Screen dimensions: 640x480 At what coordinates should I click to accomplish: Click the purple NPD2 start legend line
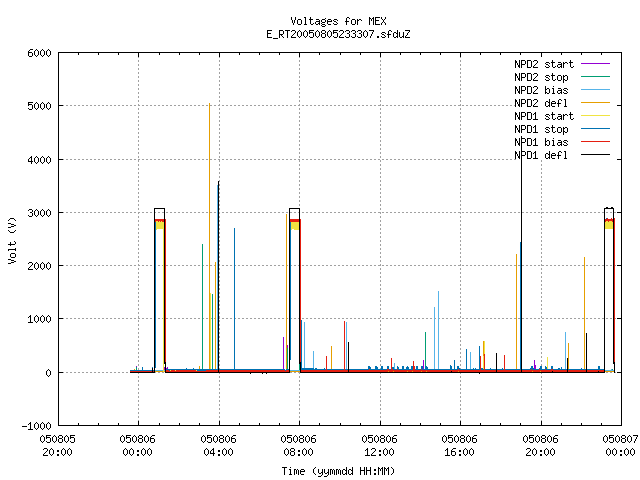click(595, 64)
